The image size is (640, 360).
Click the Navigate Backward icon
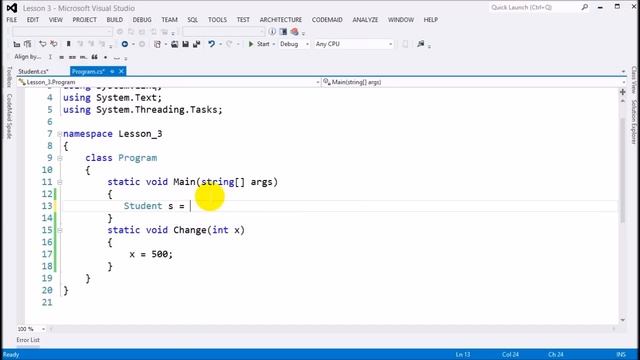[x=124, y=44]
